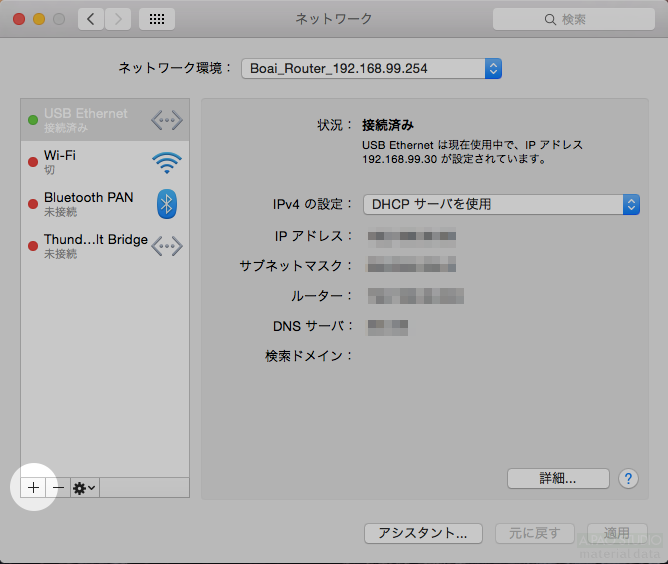Show all preferences with grid icon

[x=157, y=19]
